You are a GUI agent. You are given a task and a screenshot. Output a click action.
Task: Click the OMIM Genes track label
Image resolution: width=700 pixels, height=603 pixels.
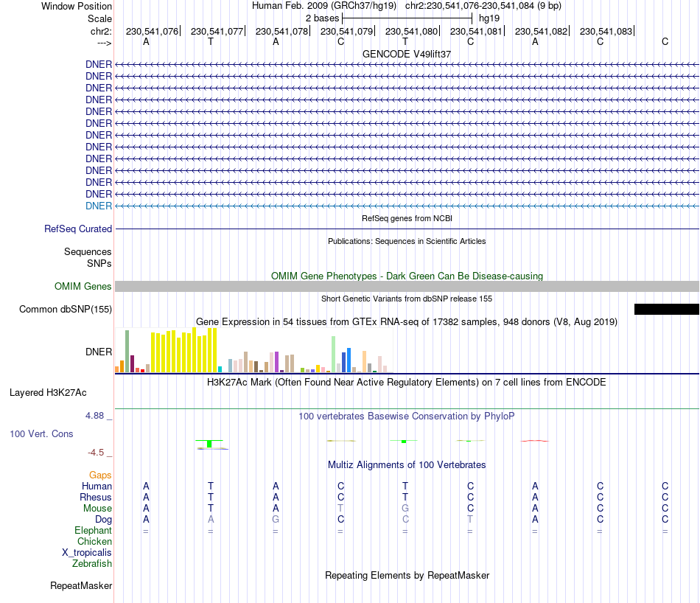(83, 286)
